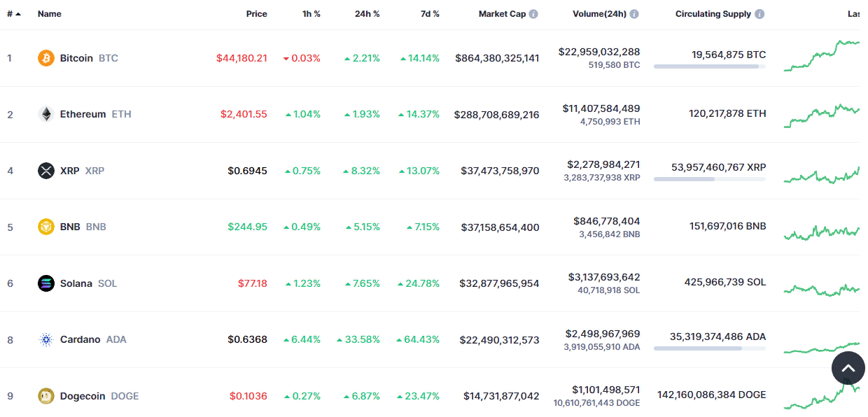Screen dimensions: 868x417
Task: Click Solana supply 425,966,739 SOL
Action: coord(725,282)
